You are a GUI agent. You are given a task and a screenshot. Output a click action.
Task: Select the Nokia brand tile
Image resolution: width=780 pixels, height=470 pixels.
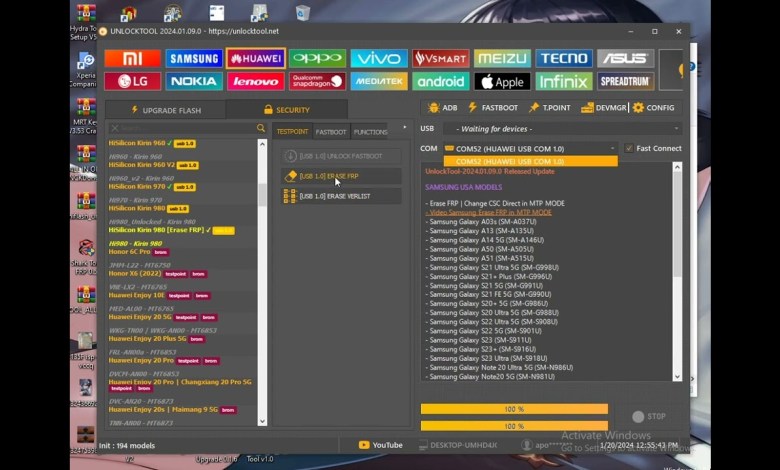[x=194, y=81]
